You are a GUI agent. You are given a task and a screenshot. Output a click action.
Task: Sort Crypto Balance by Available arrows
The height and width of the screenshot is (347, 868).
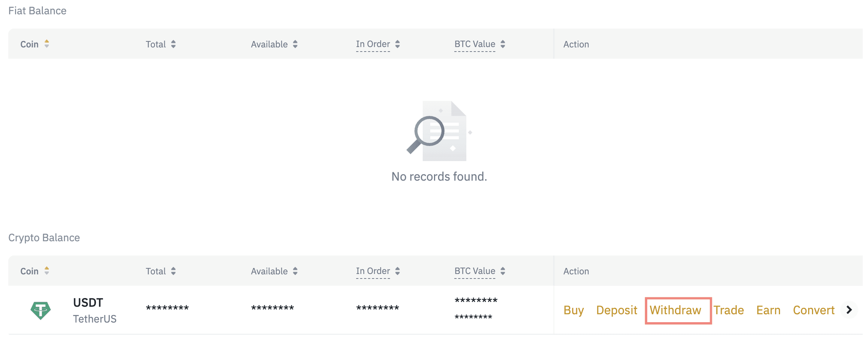click(x=295, y=271)
